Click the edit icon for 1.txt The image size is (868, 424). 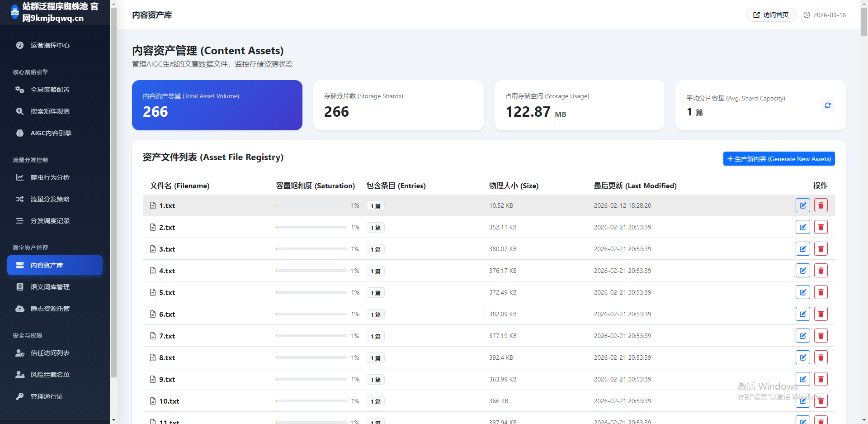[802, 205]
